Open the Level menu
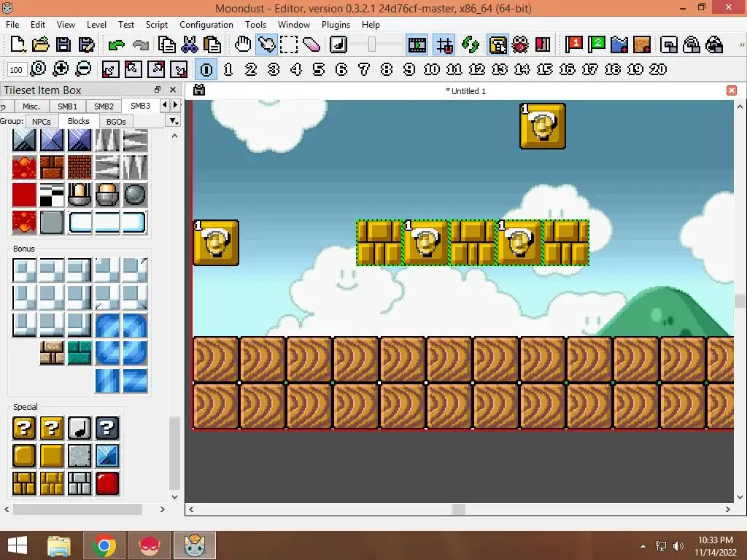The image size is (747, 560). tap(96, 24)
